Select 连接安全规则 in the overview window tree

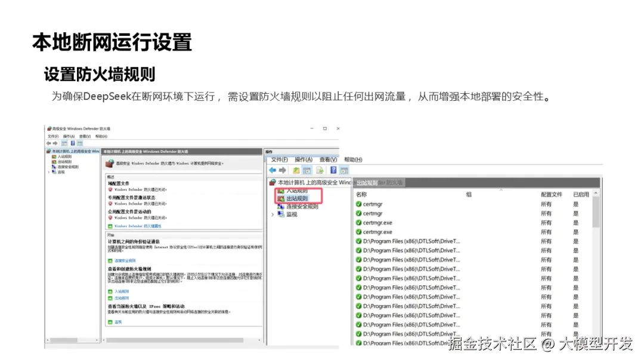point(65,167)
